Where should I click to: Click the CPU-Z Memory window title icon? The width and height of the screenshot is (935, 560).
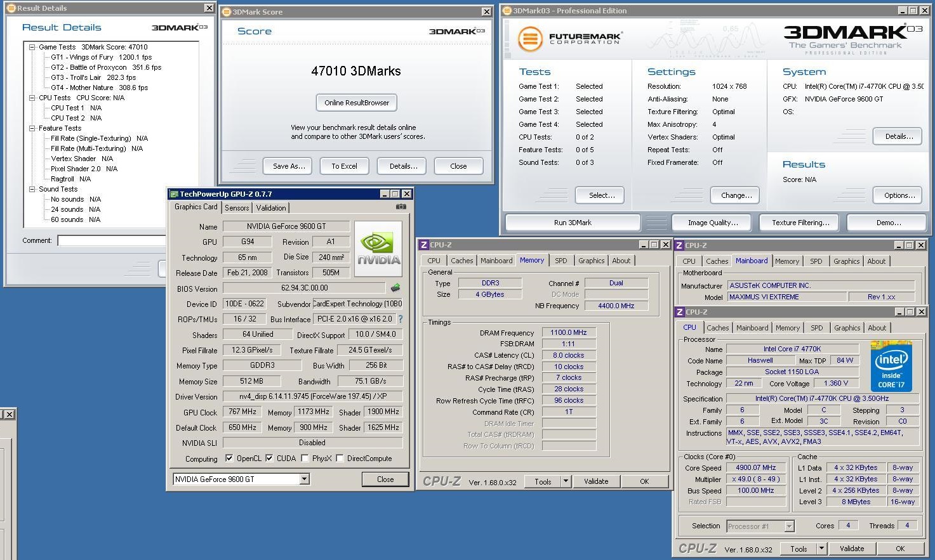click(x=424, y=245)
